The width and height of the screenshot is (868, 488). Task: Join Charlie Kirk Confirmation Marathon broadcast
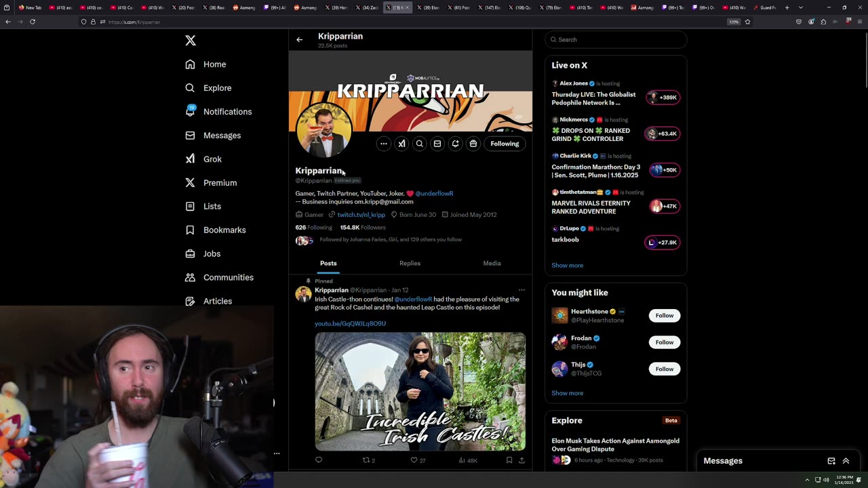(616, 166)
